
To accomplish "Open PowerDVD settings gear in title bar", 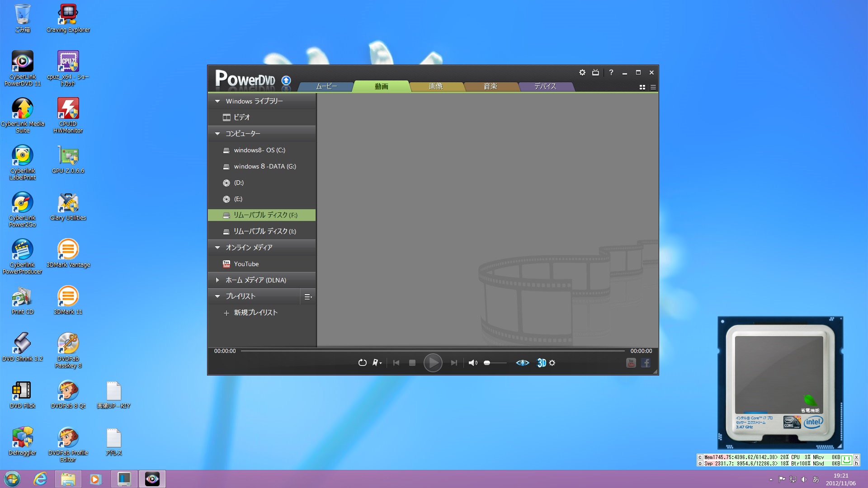I will point(582,72).
